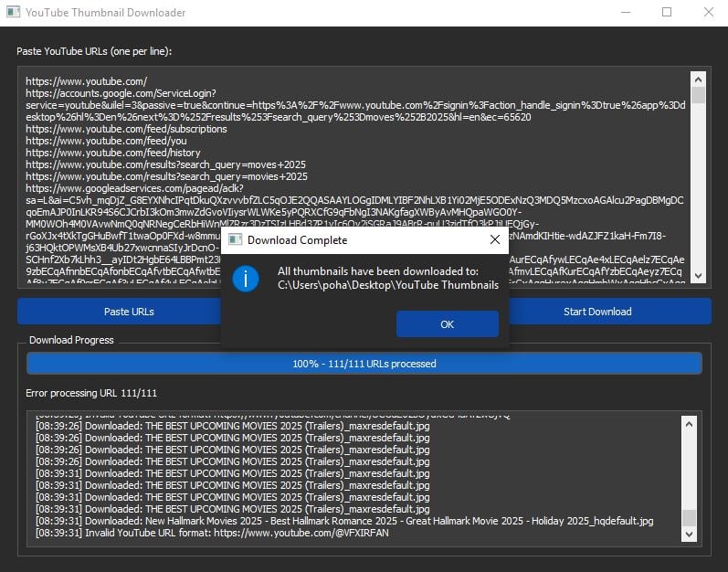Image resolution: width=728 pixels, height=572 pixels.
Task: Click the URL list scrollbar down arrow
Action: click(x=699, y=275)
